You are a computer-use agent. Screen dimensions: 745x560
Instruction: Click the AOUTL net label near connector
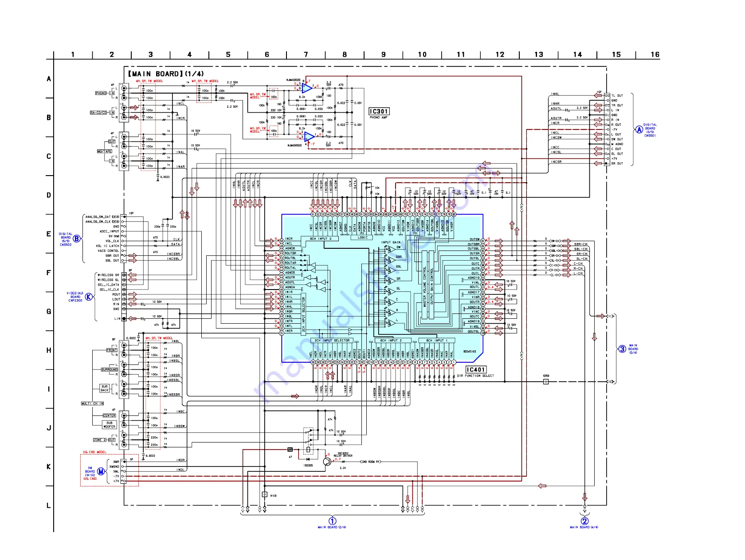[556, 108]
